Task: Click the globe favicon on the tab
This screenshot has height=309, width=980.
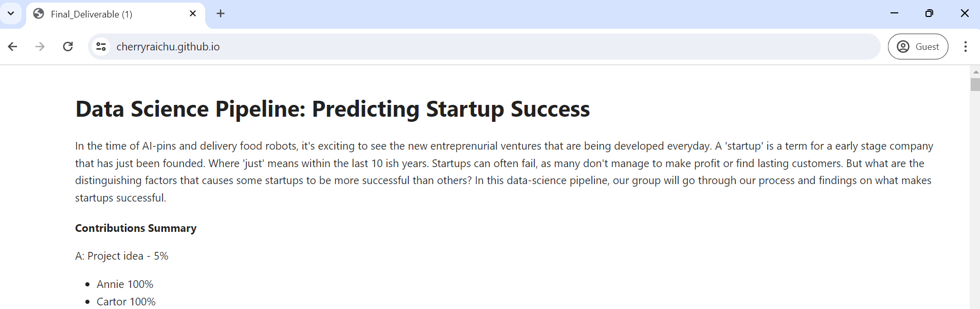Action: tap(39, 14)
